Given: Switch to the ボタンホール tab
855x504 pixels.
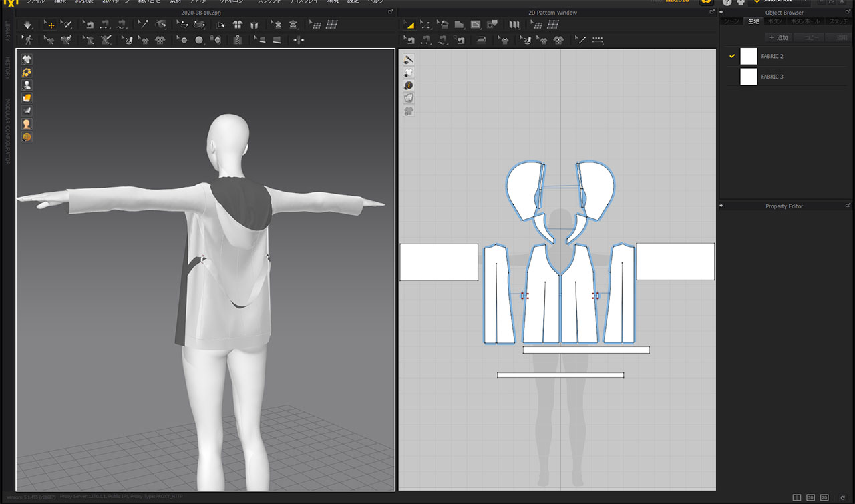Looking at the screenshot, I should click(x=806, y=21).
